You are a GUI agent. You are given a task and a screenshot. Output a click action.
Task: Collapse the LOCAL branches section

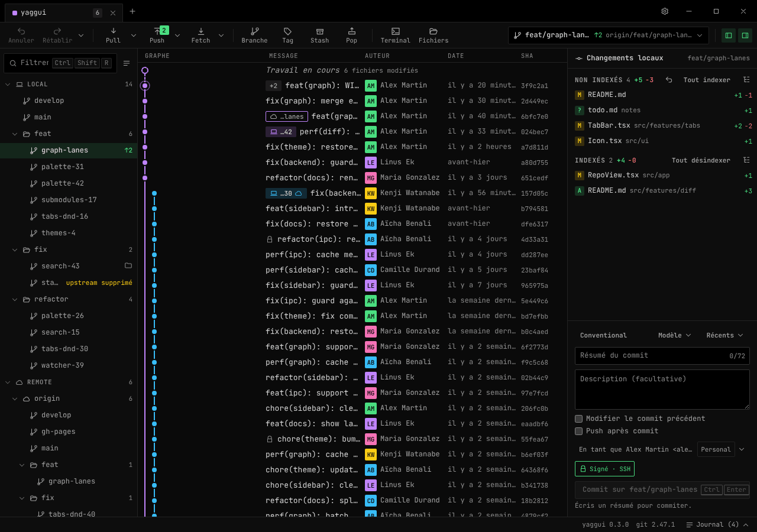point(8,85)
